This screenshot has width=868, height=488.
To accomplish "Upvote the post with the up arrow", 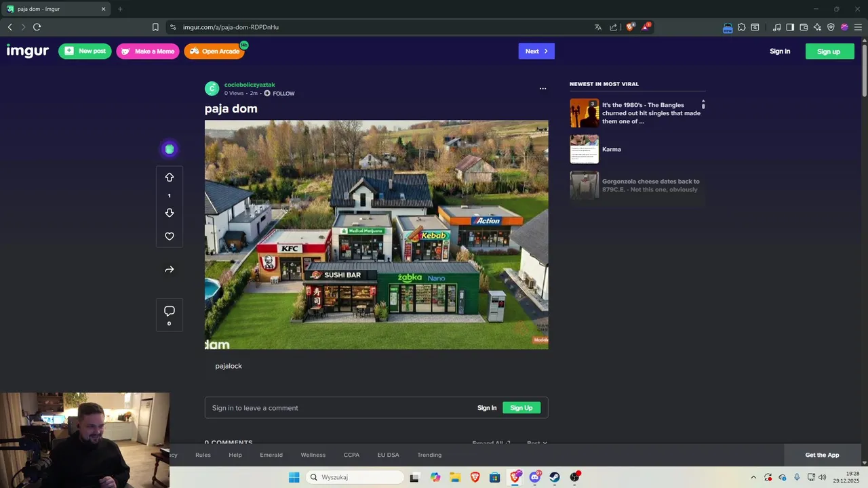I will [170, 178].
